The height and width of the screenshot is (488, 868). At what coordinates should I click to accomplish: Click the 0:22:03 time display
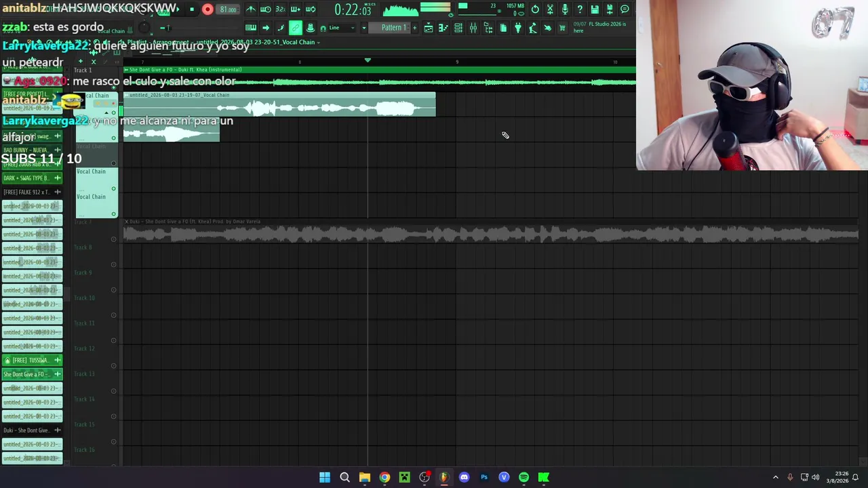click(353, 10)
